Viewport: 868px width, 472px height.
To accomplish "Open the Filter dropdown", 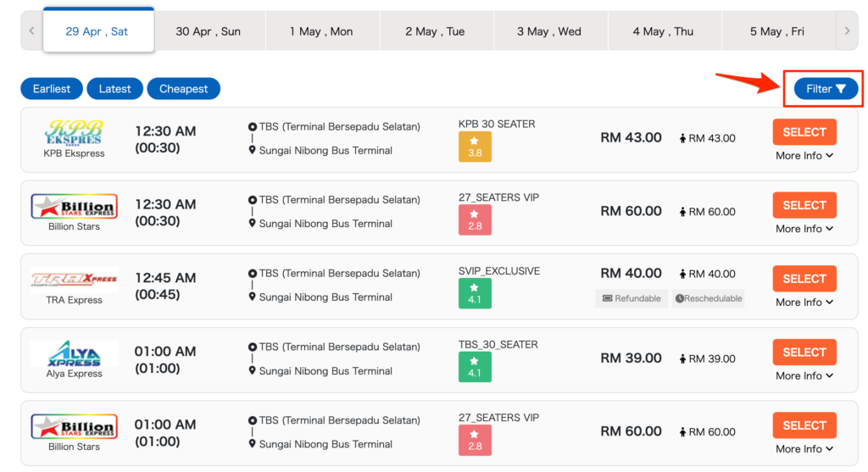I will tap(826, 89).
